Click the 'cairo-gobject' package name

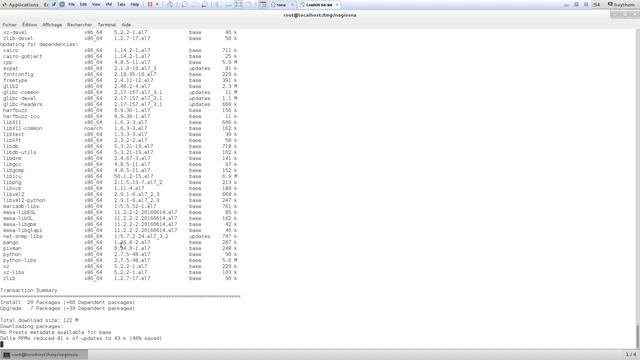[22, 56]
